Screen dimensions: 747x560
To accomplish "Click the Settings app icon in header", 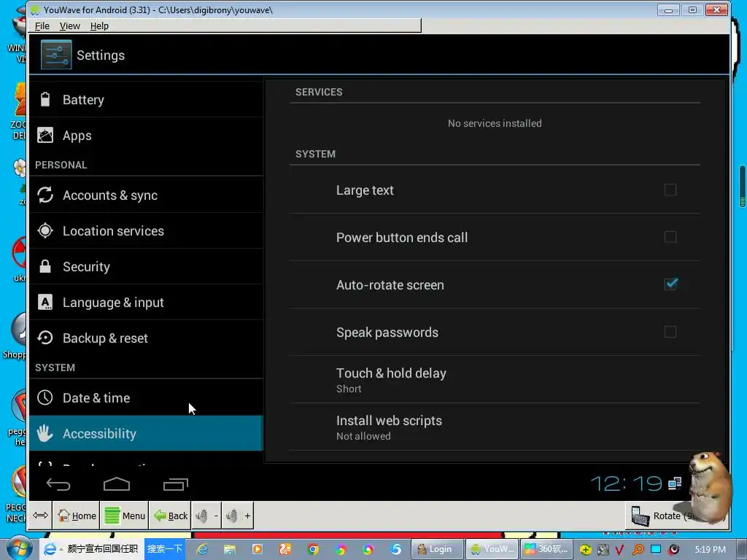I will click(x=56, y=55).
